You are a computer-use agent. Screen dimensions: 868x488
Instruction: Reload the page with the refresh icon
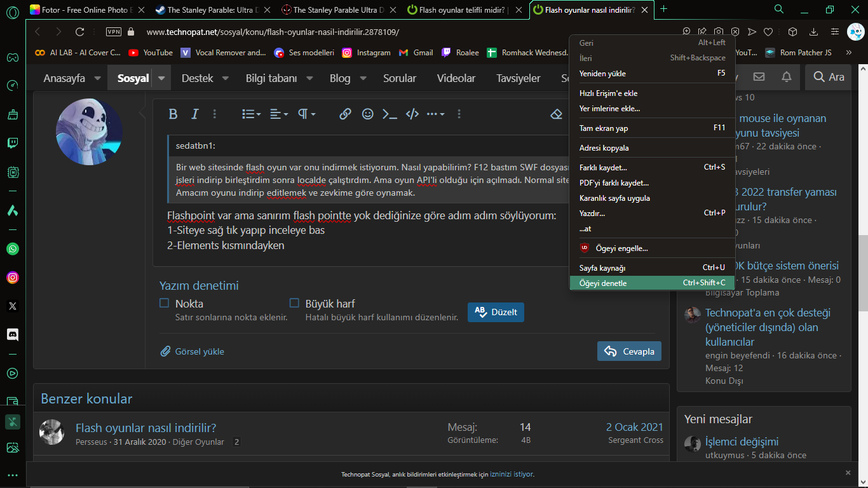tap(79, 32)
